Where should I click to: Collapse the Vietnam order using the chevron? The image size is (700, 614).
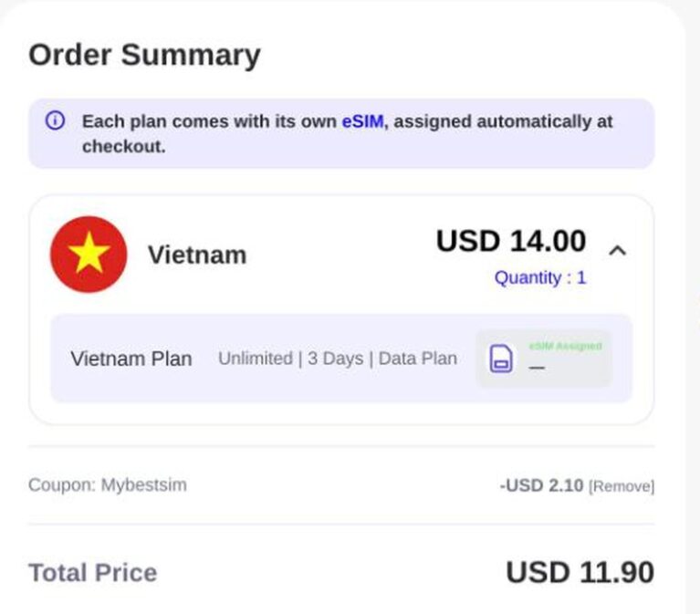click(618, 251)
